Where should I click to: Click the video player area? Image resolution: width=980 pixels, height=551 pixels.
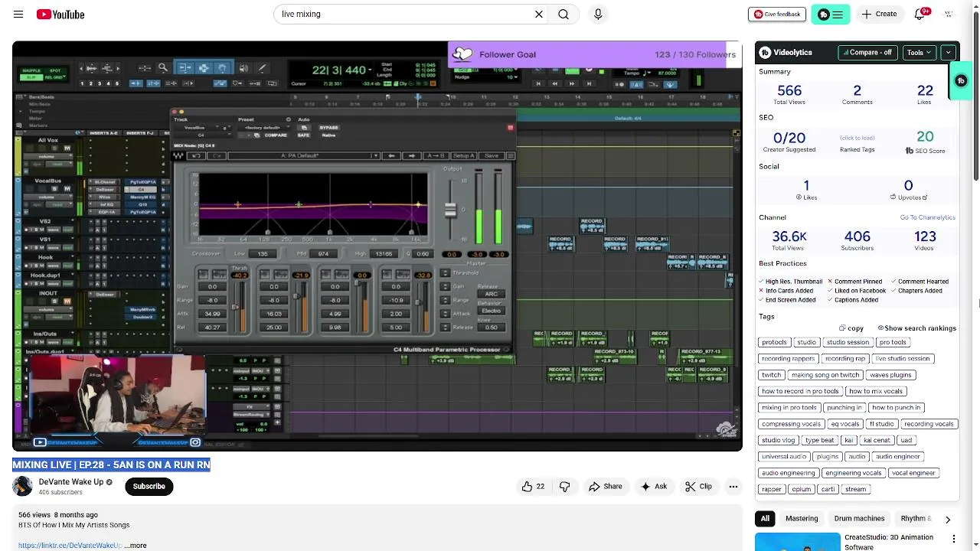377,246
